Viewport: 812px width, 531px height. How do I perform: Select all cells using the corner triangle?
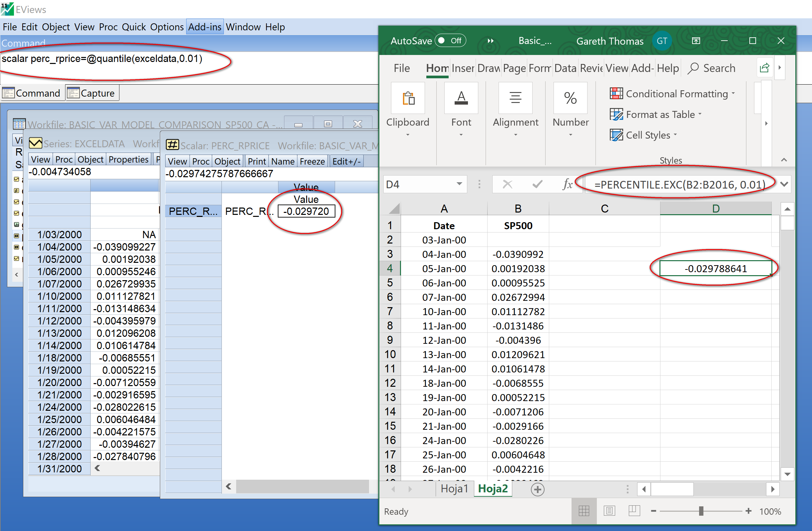coord(394,208)
